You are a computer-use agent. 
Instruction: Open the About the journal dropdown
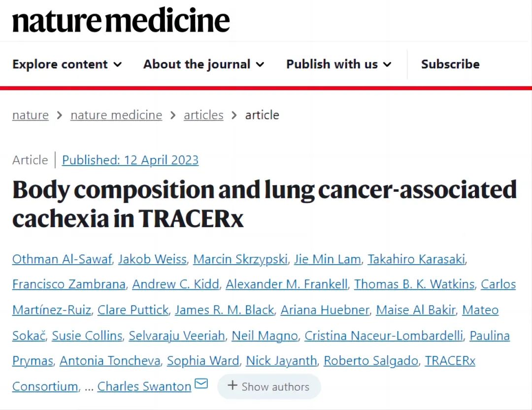pos(203,64)
